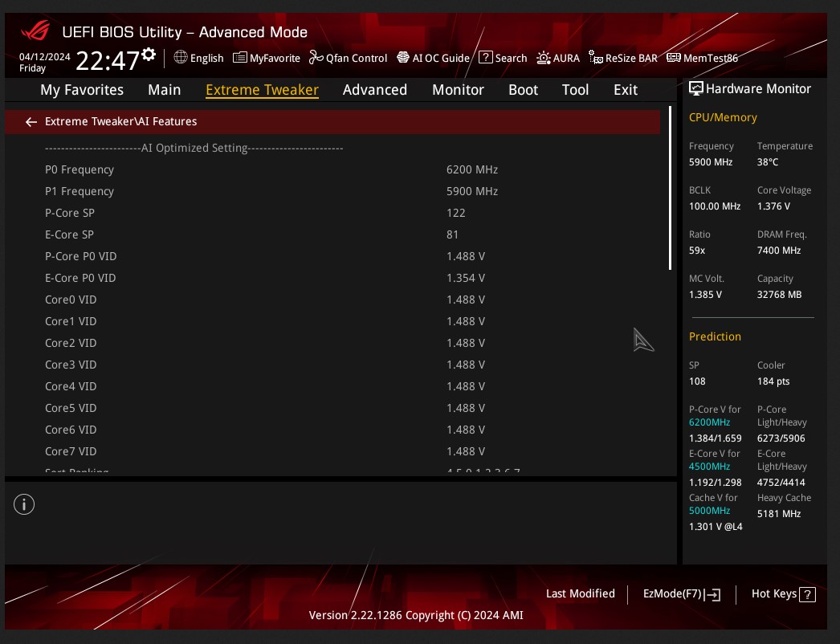Viewport: 840px width, 644px height.
Task: Click the Hardware Monitor display icon
Action: [696, 88]
